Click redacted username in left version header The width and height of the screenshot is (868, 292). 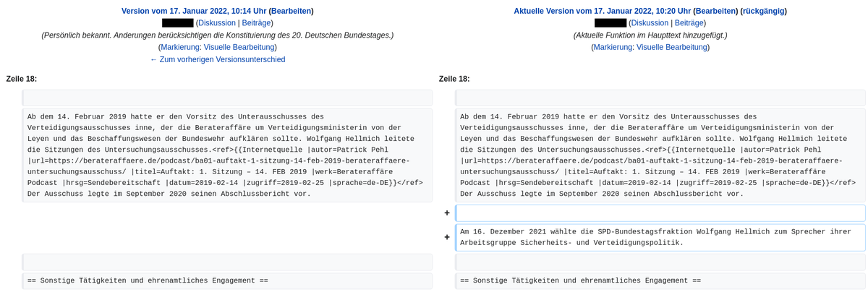(177, 23)
